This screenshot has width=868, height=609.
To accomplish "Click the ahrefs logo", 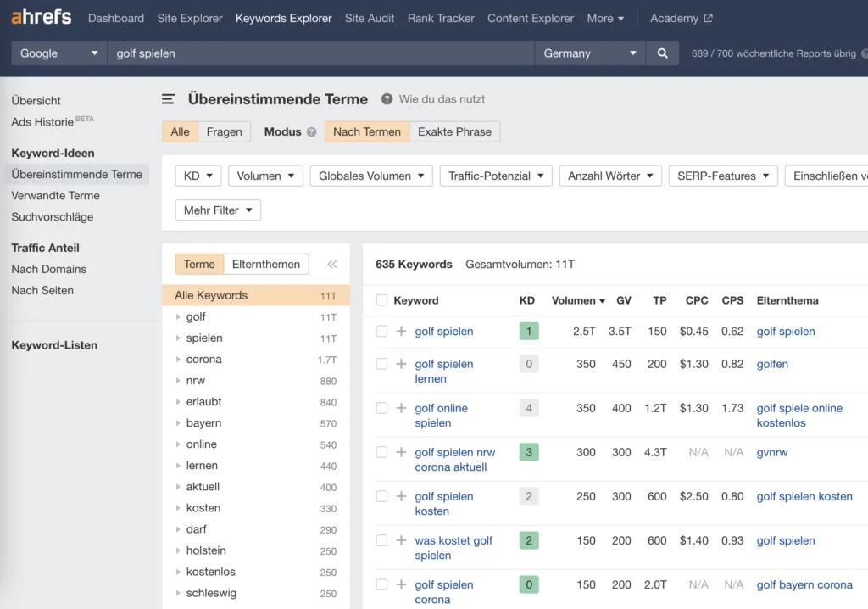I will [42, 17].
